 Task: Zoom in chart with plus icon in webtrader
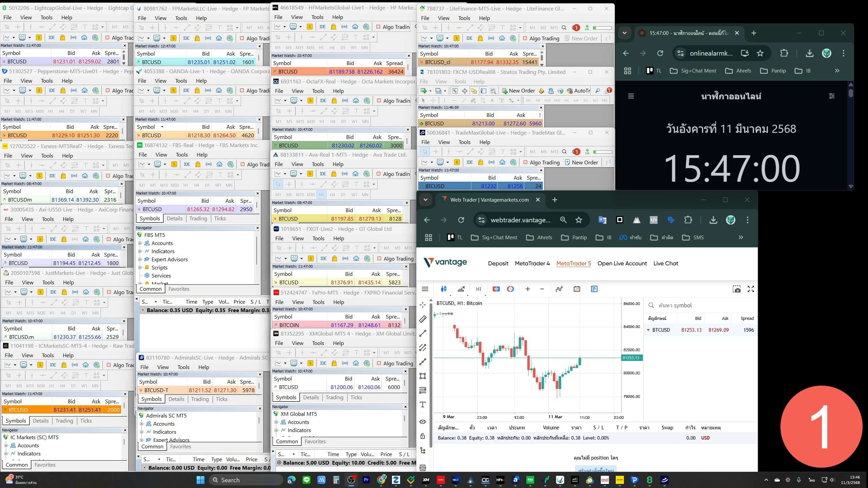pos(528,289)
